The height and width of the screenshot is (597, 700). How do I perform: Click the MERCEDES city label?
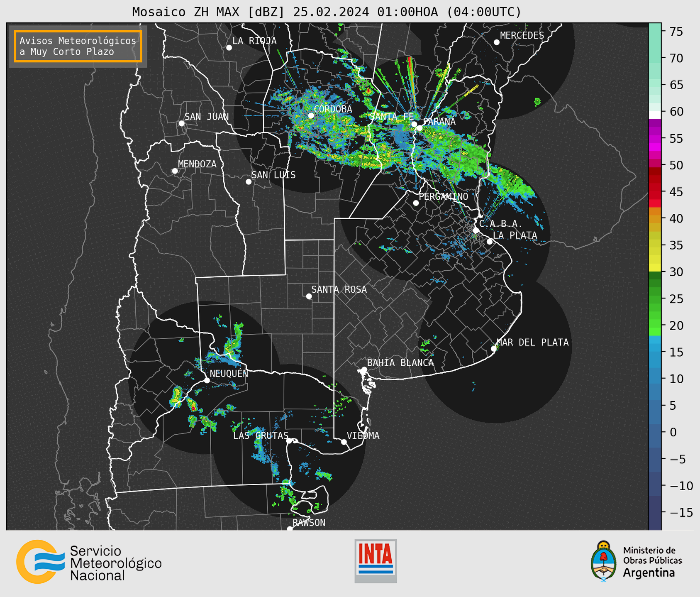[522, 36]
